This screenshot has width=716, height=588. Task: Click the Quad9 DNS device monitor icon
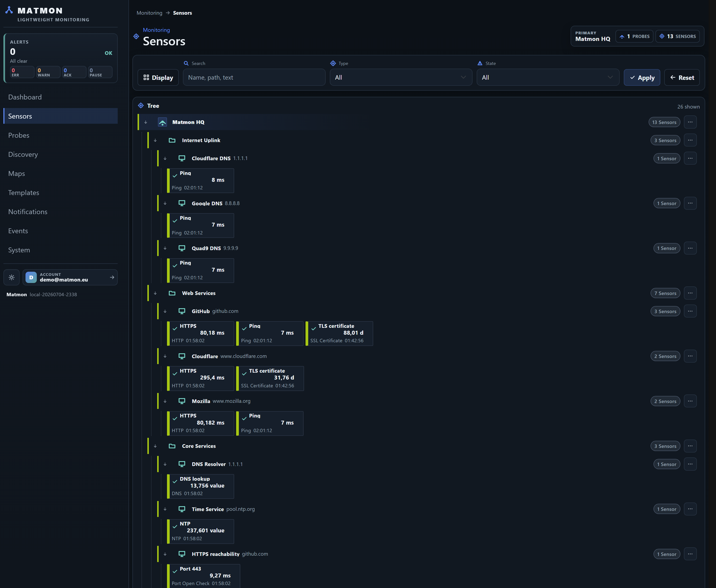click(182, 248)
